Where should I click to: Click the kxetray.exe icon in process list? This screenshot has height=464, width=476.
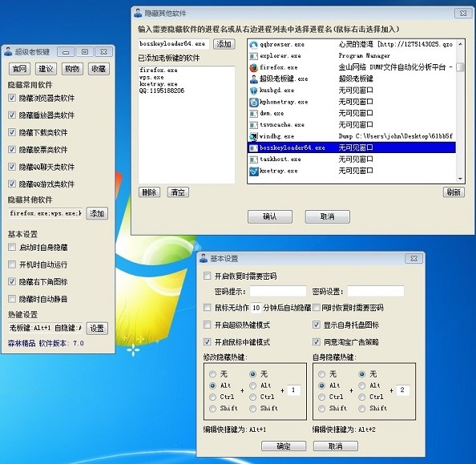pyautogui.click(x=253, y=171)
